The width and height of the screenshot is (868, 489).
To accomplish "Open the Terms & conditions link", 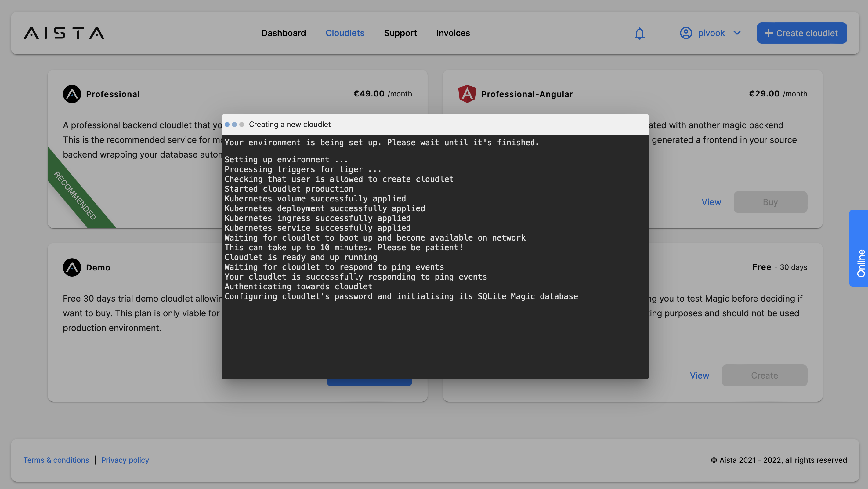I will click(56, 460).
